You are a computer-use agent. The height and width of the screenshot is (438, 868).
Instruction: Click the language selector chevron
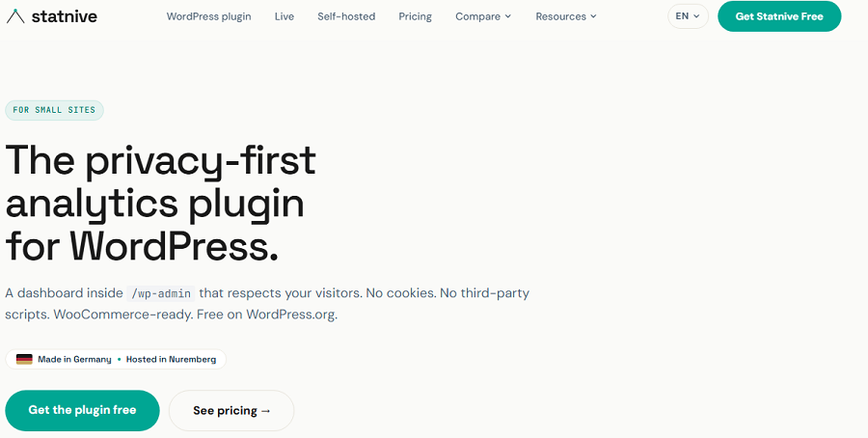click(696, 16)
